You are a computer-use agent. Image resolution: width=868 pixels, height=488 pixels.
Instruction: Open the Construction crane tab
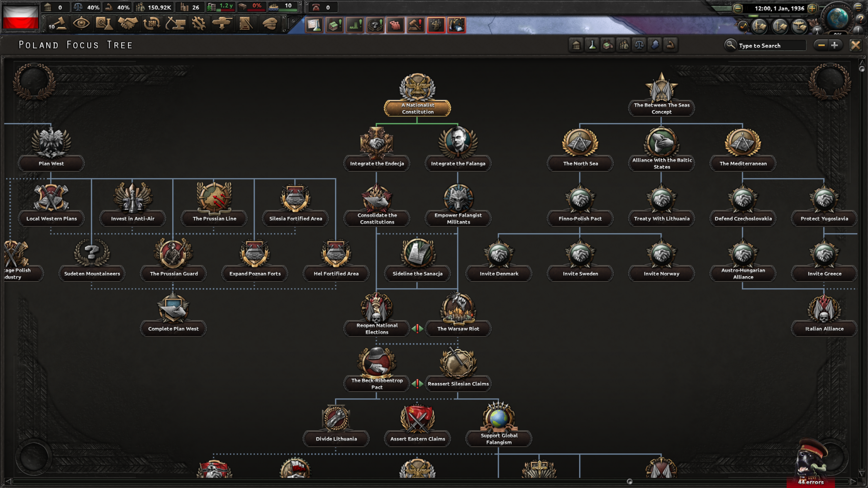[175, 24]
